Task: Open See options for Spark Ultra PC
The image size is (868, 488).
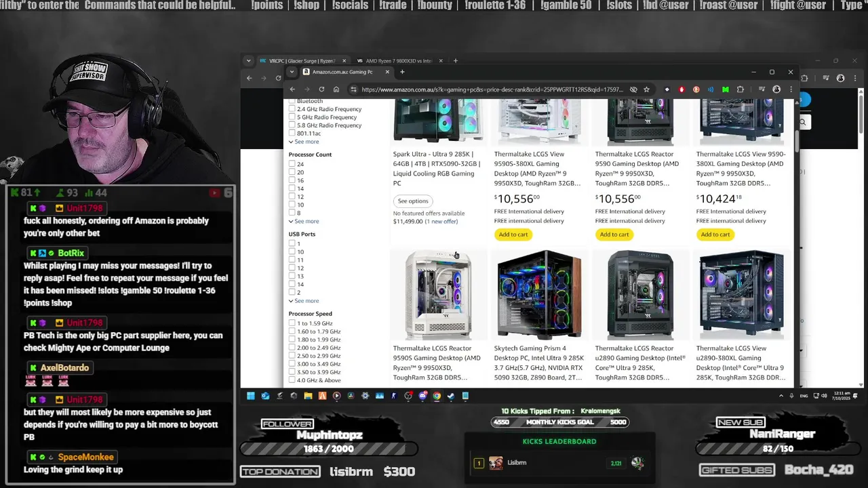Action: point(413,201)
